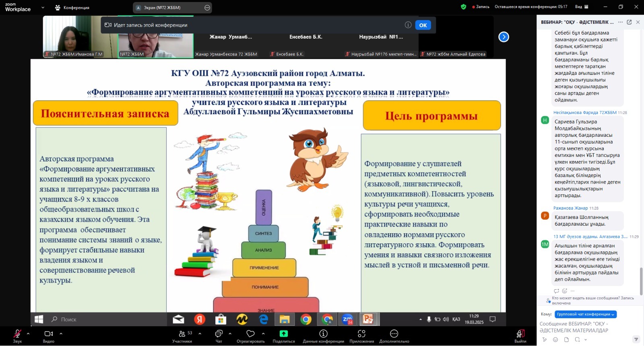Open the Конференция menu in title bar
644x346 pixels.
[x=72, y=8]
